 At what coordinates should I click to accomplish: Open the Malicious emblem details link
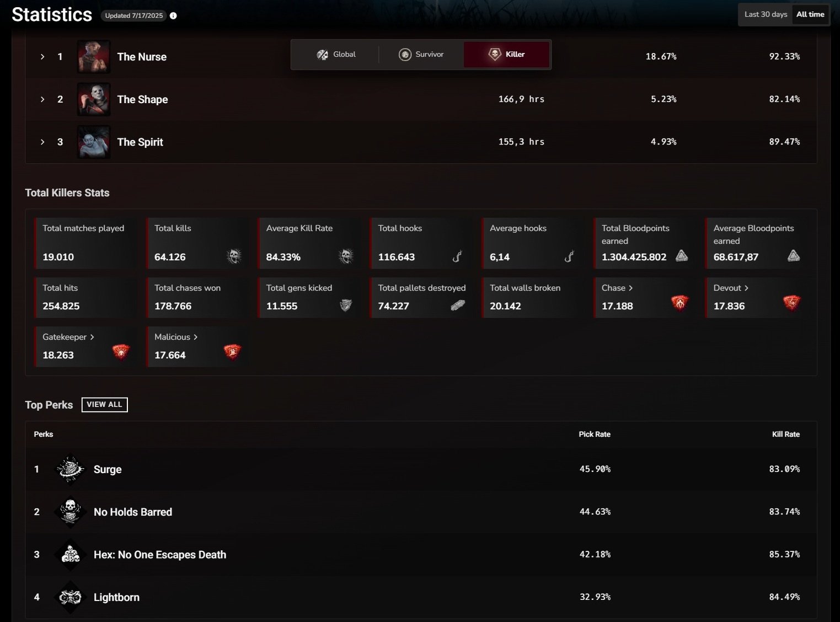click(x=176, y=337)
